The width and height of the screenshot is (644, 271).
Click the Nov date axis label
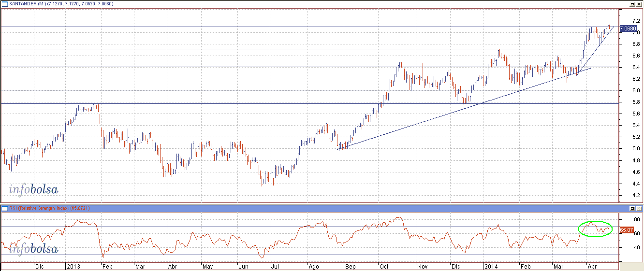pyautogui.click(x=422, y=266)
